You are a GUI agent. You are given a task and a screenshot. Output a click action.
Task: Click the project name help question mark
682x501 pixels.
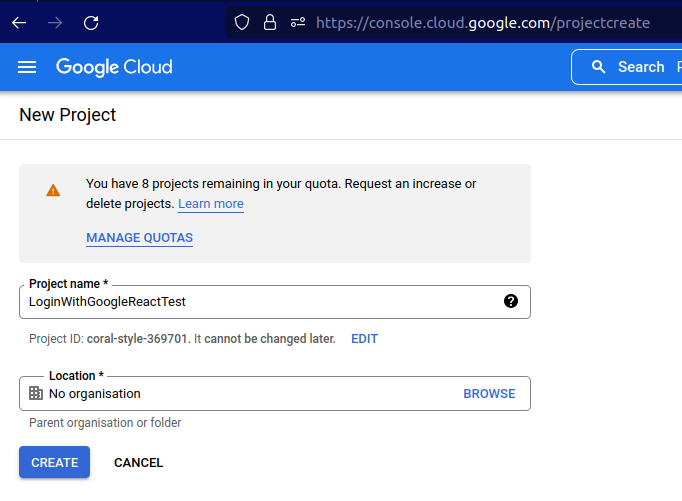pyautogui.click(x=511, y=301)
